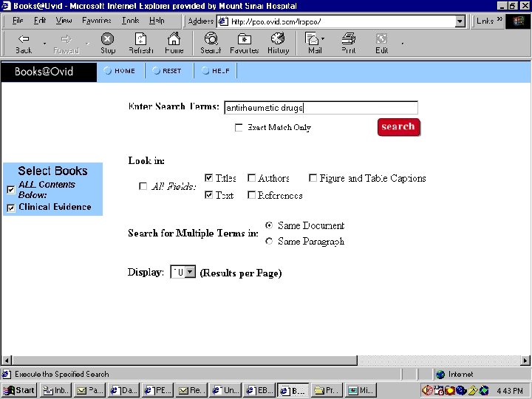The height and width of the screenshot is (399, 532).
Task: Click the Books@Ovid logo
Action: [49, 72]
